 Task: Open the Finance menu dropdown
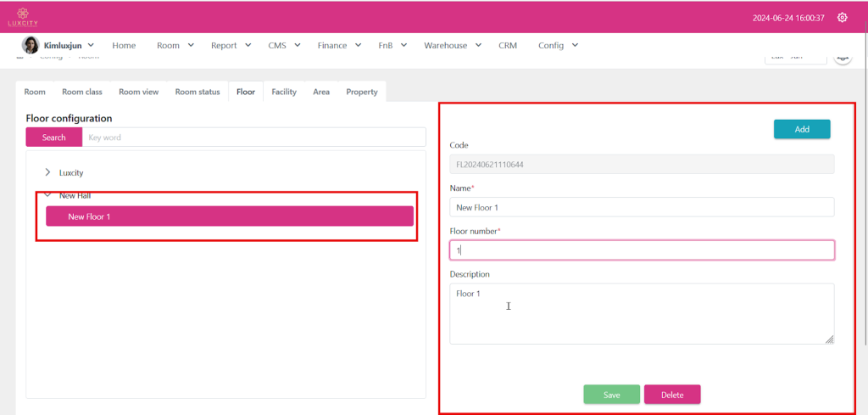(x=339, y=46)
